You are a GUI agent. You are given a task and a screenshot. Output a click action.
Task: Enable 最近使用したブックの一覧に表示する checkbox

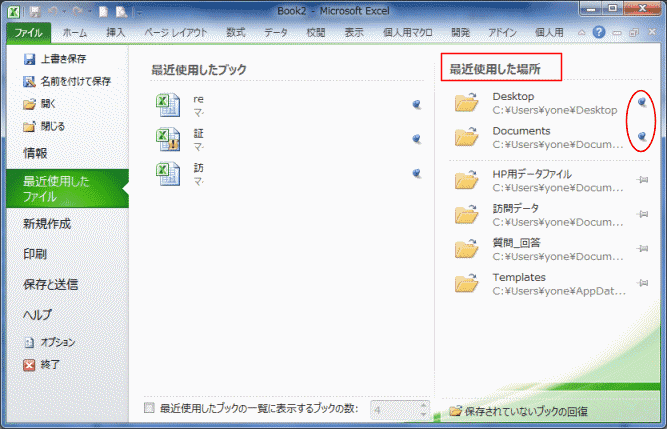[149, 408]
